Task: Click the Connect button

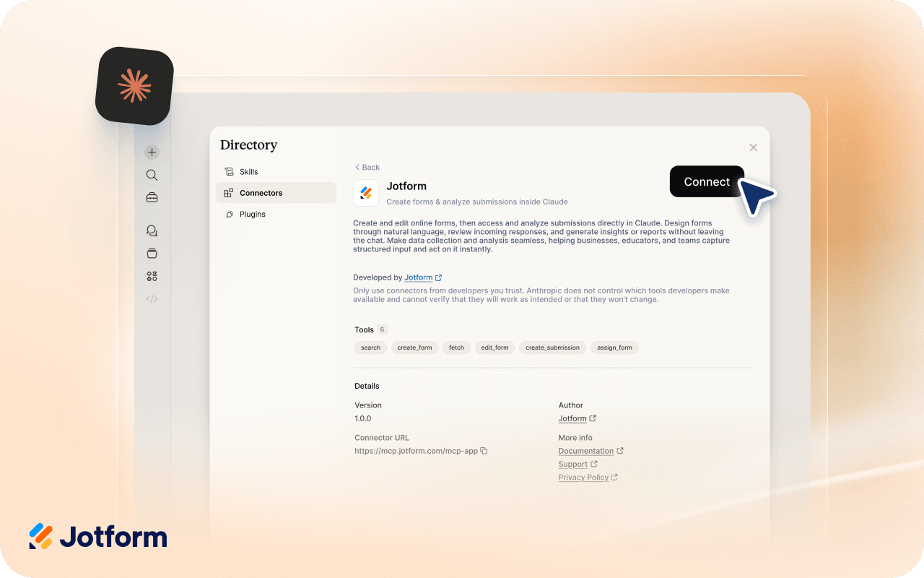Action: tap(707, 181)
